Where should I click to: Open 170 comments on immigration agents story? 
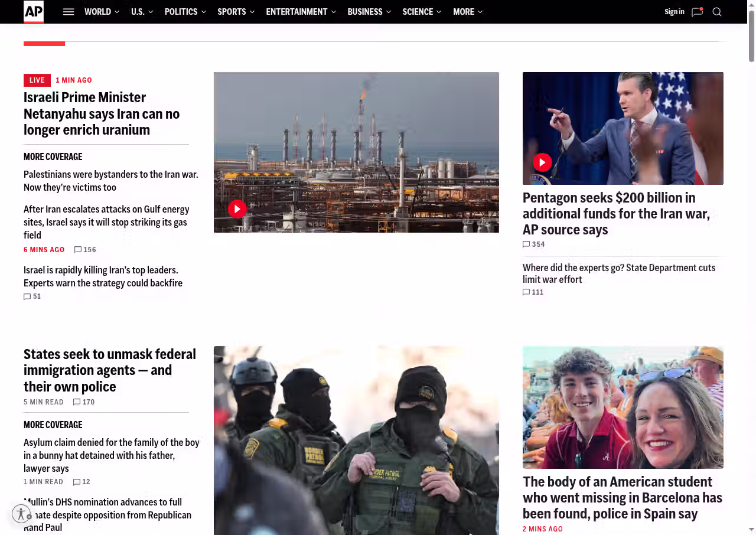click(84, 402)
